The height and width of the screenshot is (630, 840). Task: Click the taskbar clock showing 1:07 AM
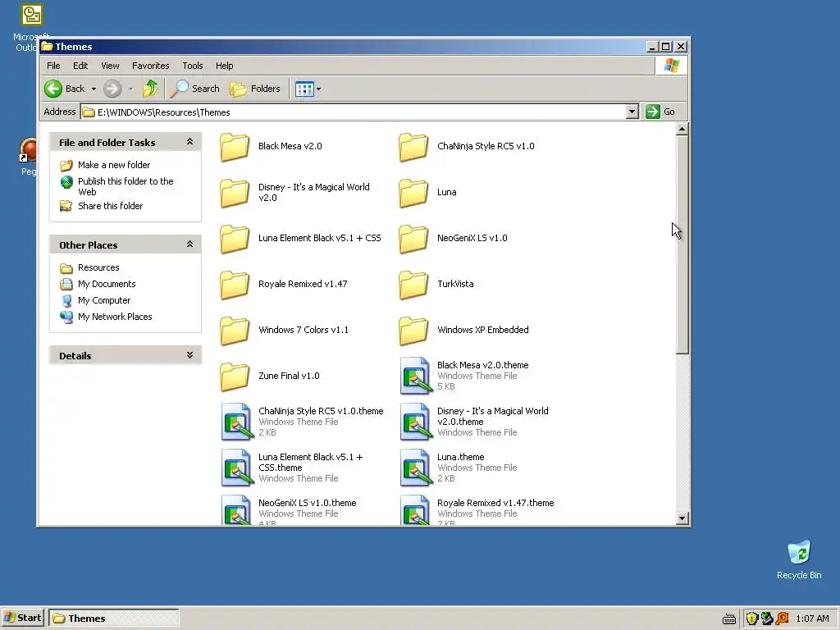812,619
